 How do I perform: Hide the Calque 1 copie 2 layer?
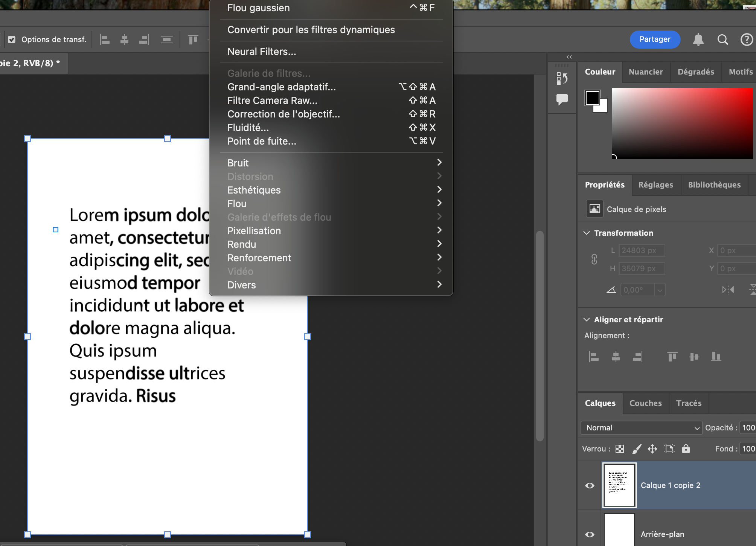(589, 485)
